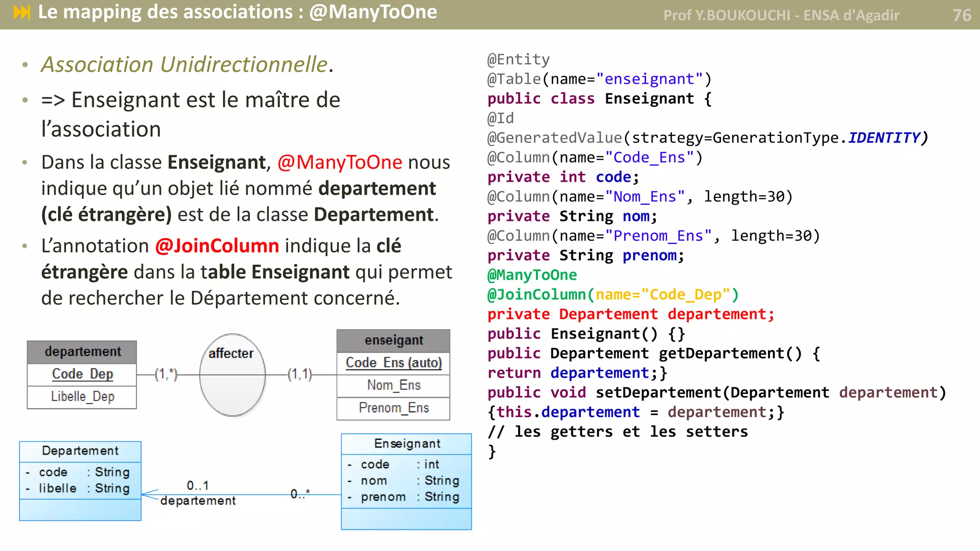Click 'departement' entity header in ER diagram
The image size is (980, 551).
[x=82, y=352]
